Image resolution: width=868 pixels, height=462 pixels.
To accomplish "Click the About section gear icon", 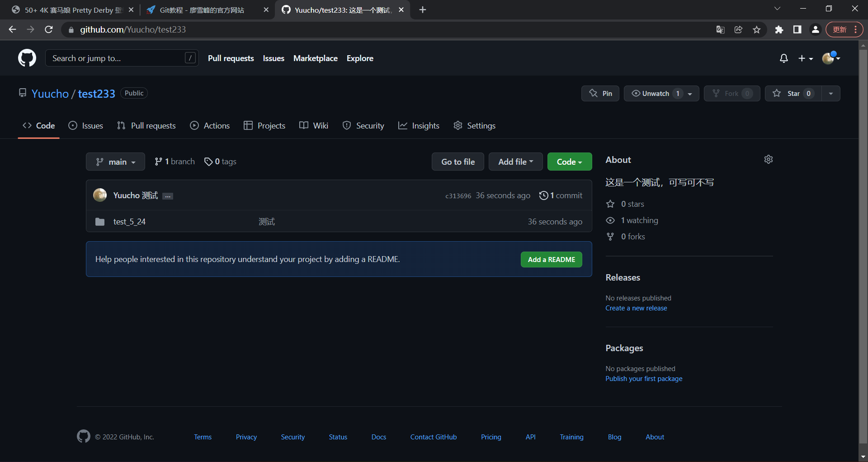I will coord(769,159).
